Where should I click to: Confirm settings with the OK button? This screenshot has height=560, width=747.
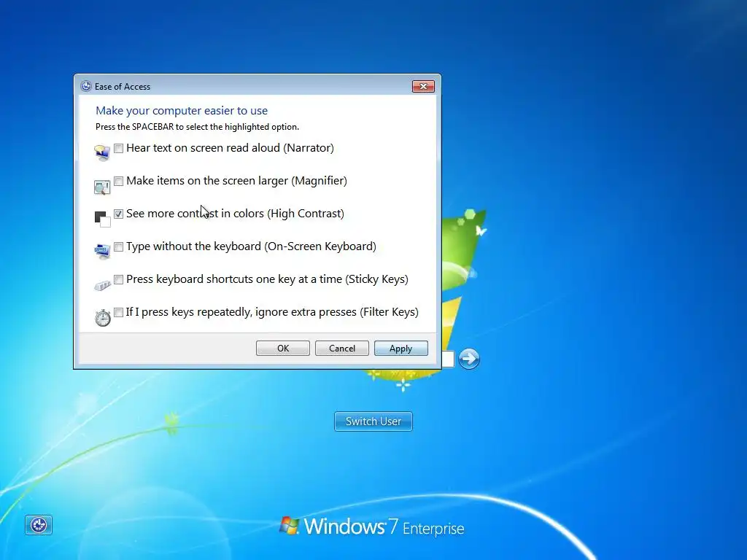tap(283, 348)
